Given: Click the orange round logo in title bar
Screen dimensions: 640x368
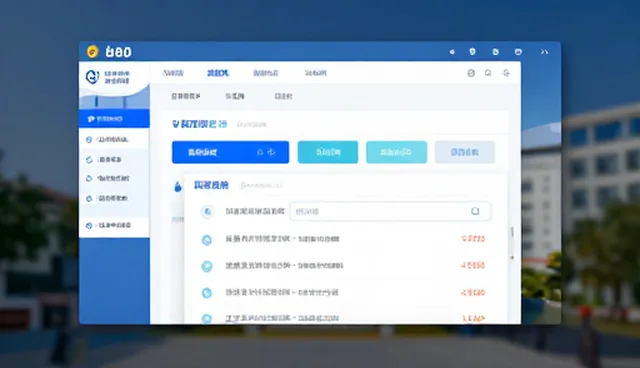Looking at the screenshot, I should click(x=93, y=52).
